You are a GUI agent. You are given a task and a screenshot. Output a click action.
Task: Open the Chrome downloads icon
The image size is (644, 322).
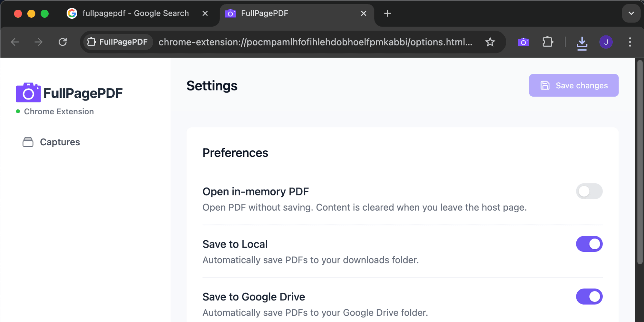tap(582, 43)
